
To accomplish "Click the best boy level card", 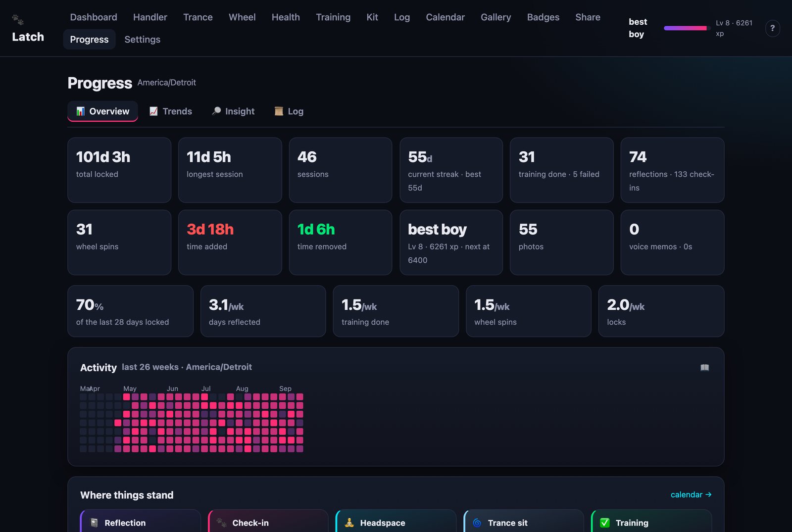I will coord(451,242).
